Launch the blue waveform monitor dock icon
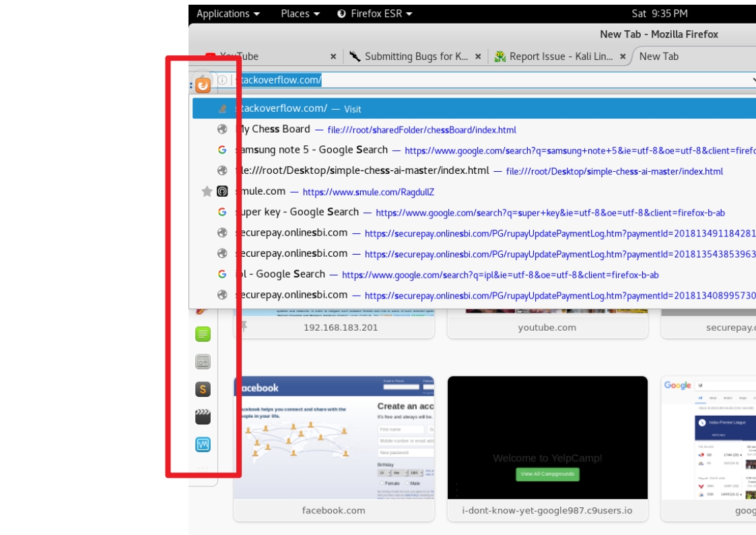756x535 pixels. click(x=203, y=445)
